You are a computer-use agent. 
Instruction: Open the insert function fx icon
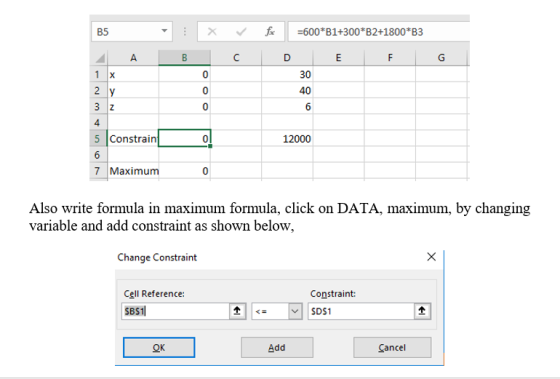[270, 31]
